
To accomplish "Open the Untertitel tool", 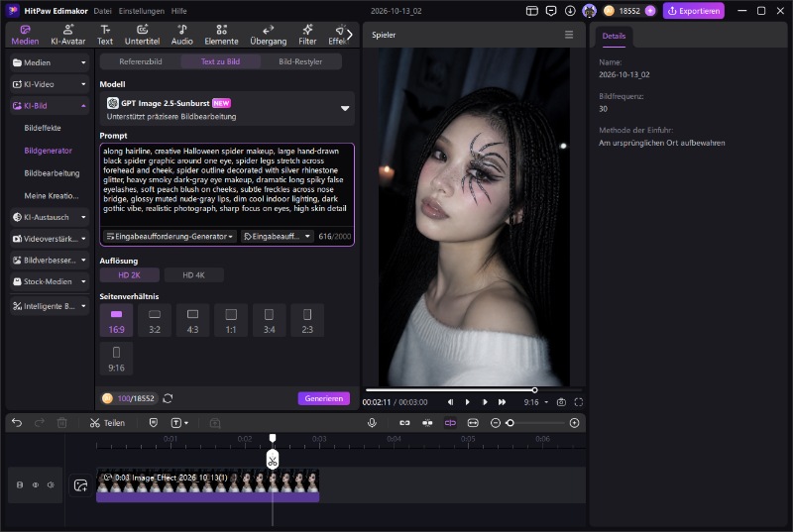I will (x=142, y=35).
